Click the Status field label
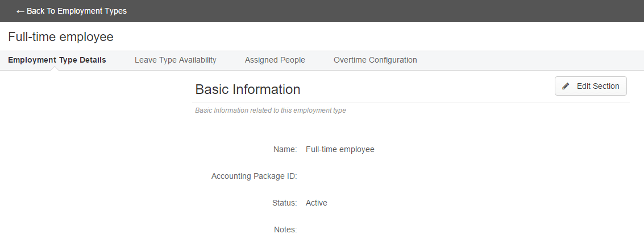 click(284, 203)
